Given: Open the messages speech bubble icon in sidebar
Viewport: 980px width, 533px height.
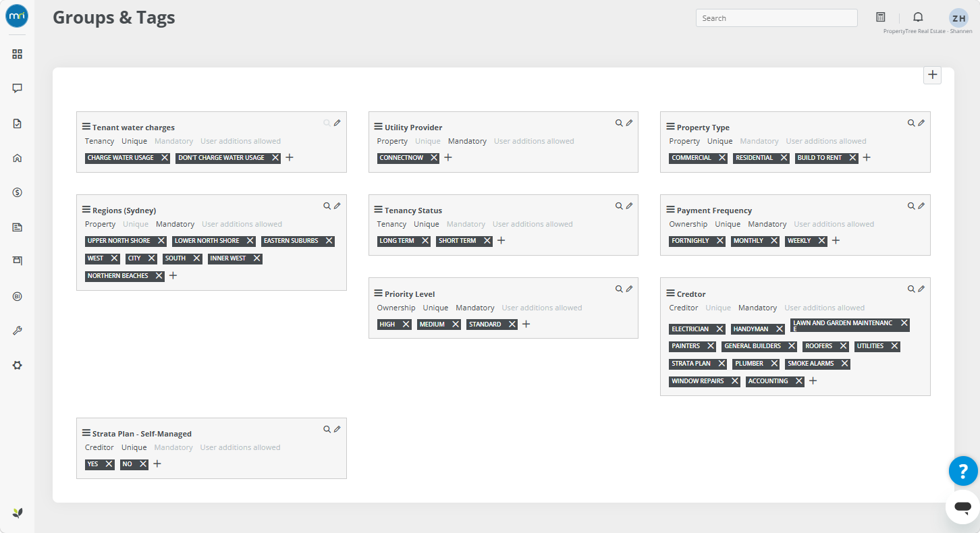Looking at the screenshot, I should pos(18,88).
